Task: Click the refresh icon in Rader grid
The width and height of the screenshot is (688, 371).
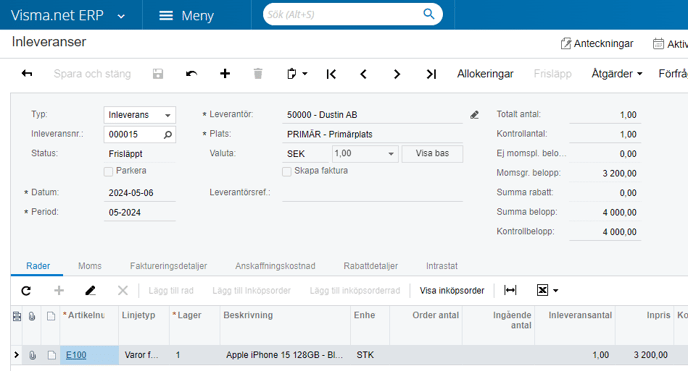Action: point(26,291)
